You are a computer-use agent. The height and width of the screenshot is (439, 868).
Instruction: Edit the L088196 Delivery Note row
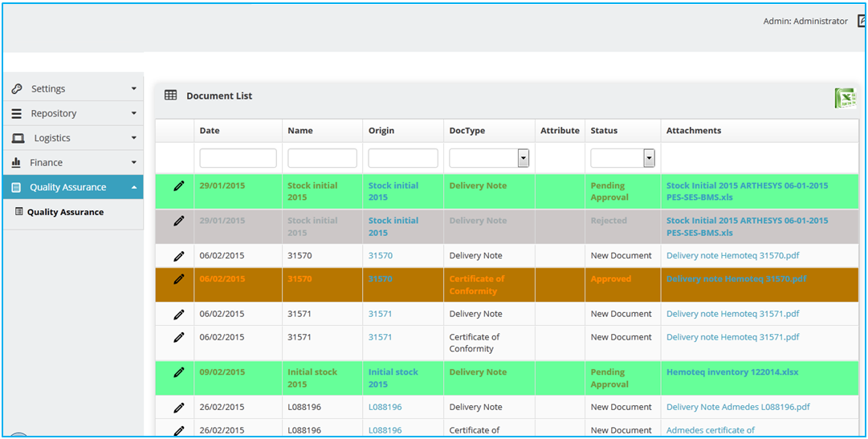(179, 408)
